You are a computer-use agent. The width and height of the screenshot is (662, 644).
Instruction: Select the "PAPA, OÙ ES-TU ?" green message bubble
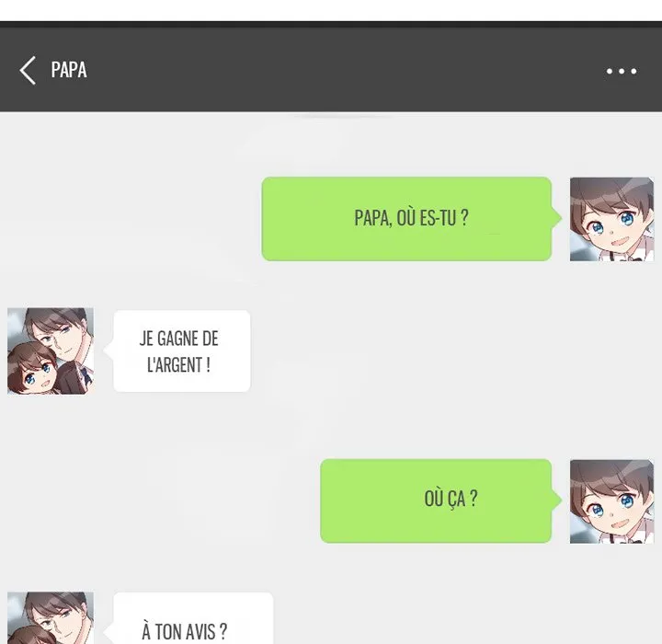coord(406,219)
